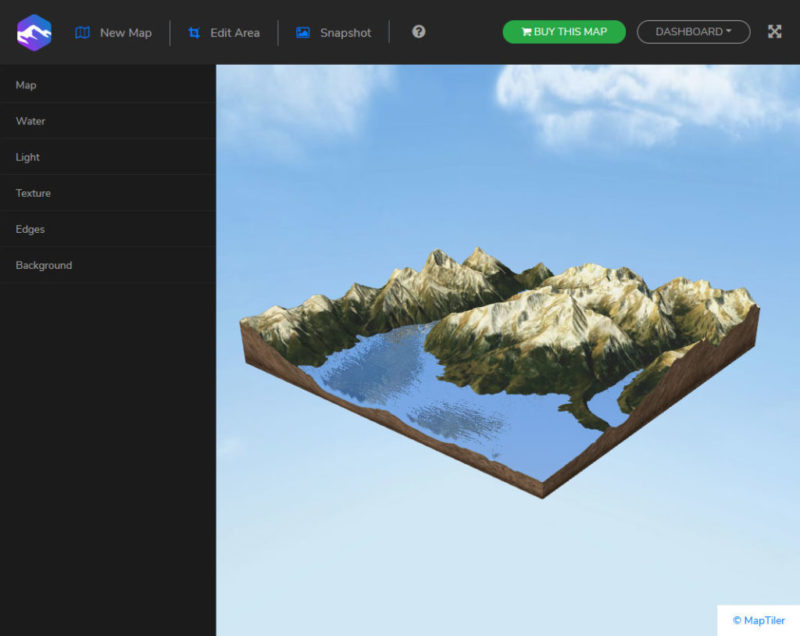Click the MapTiler logo icon
This screenshot has height=636, width=800.
[33, 31]
